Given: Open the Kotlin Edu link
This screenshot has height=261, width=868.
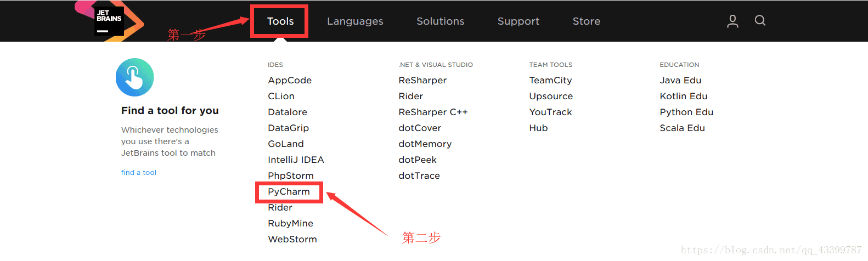Looking at the screenshot, I should 683,96.
